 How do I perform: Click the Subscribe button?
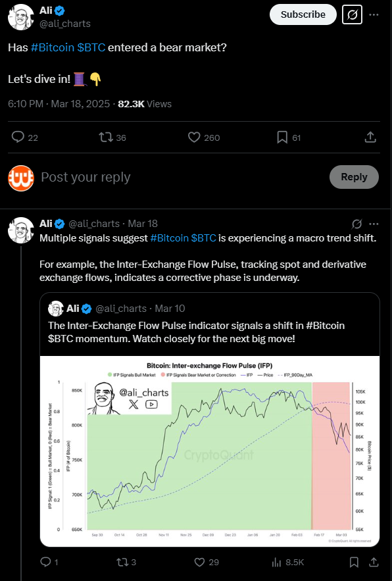pyautogui.click(x=303, y=15)
